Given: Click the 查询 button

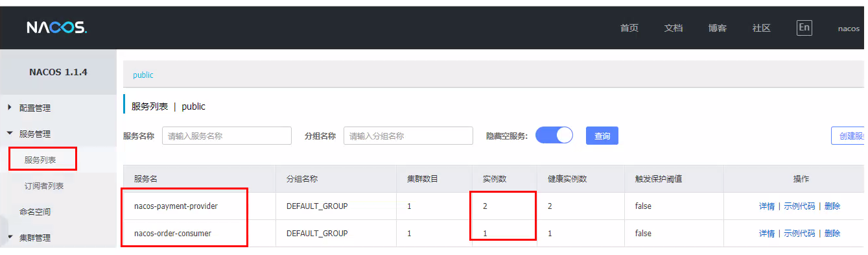Looking at the screenshot, I should (602, 136).
